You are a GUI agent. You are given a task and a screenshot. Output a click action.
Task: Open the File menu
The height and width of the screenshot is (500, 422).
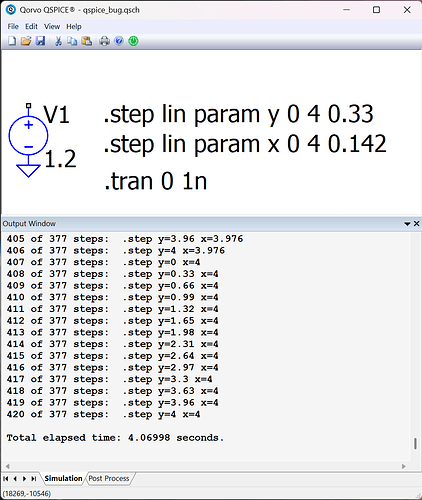pos(13,26)
